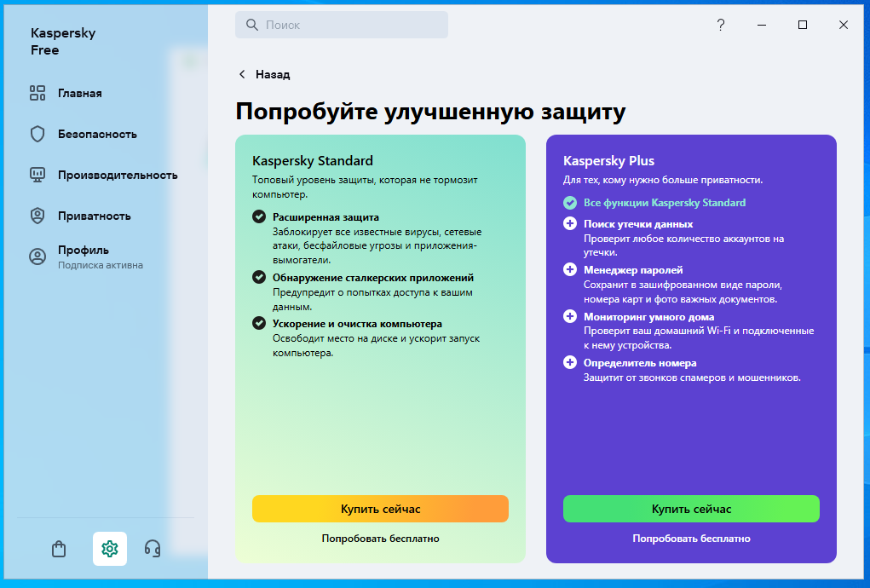
Task: Click checkmark beside Все функции Kaspersky Standard
Action: pos(570,203)
